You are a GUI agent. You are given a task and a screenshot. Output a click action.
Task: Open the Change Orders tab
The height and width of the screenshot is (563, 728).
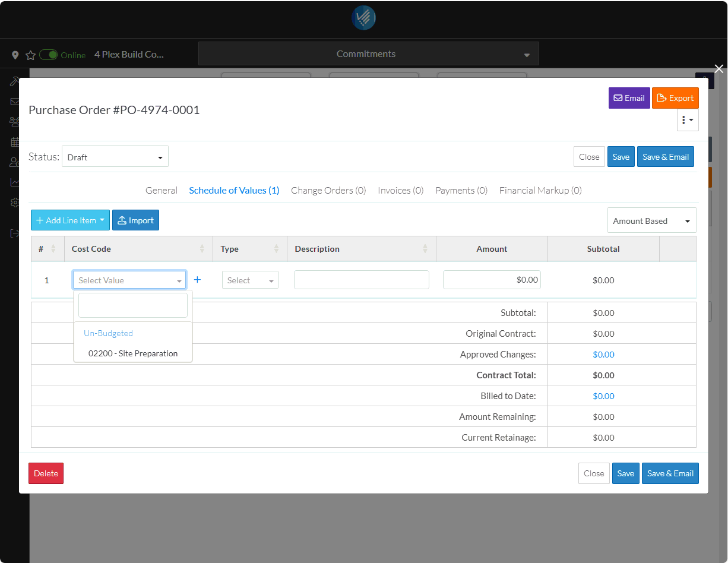(x=328, y=191)
